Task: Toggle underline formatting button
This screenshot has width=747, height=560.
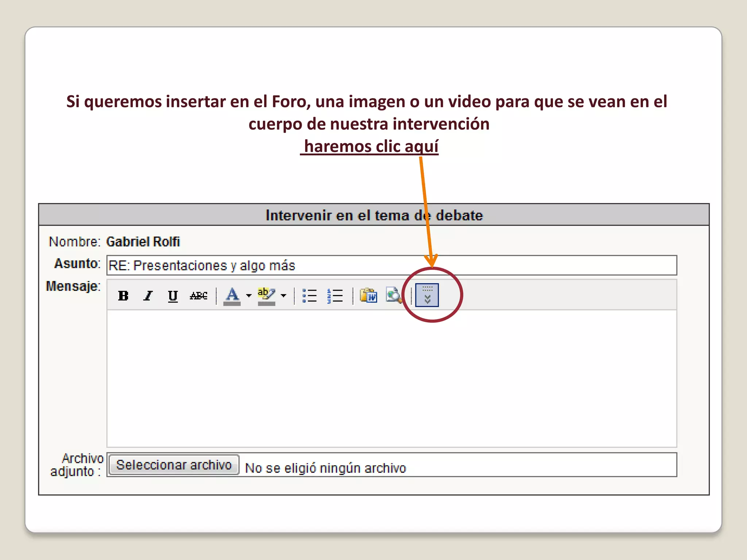Action: [173, 295]
